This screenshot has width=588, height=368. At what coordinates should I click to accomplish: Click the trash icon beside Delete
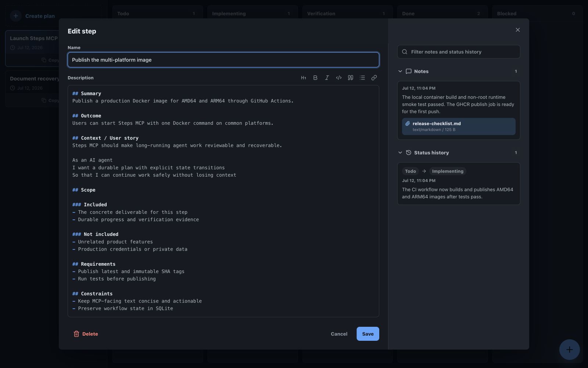76,334
